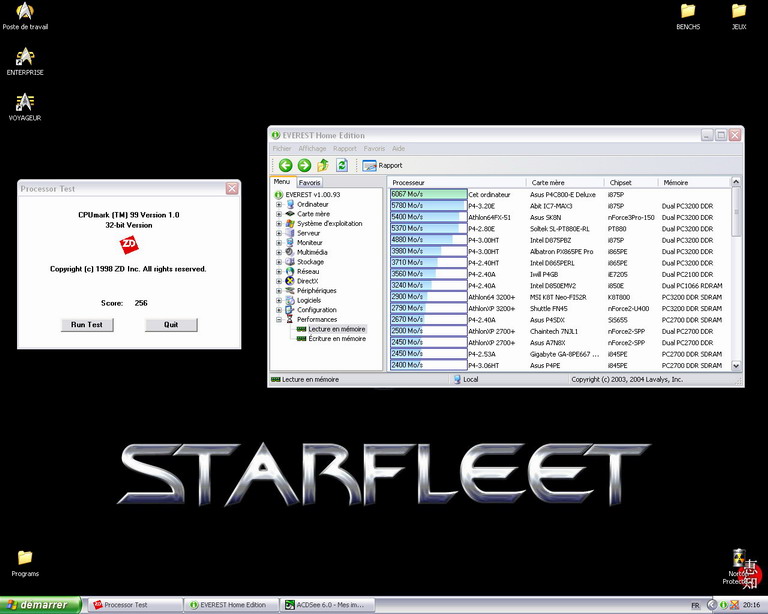This screenshot has width=768, height=614.
Task: Open the BENCHS desktop folder
Action: [688, 17]
